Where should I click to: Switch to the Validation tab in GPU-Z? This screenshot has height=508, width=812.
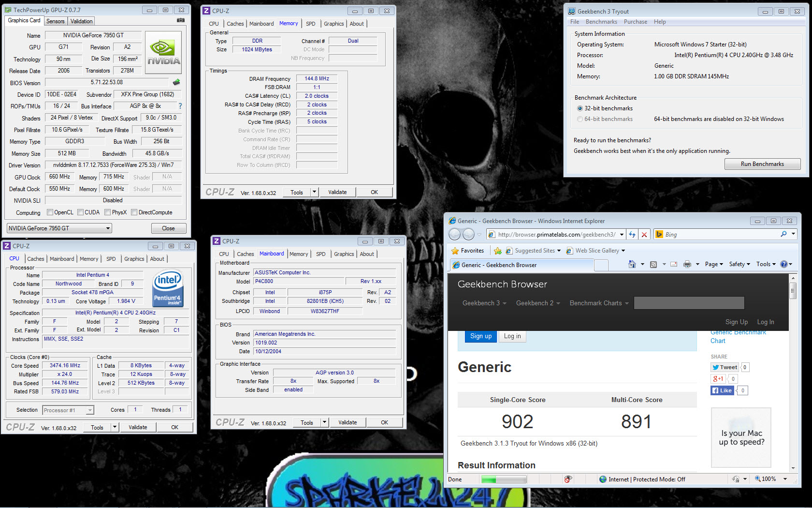[x=81, y=21]
